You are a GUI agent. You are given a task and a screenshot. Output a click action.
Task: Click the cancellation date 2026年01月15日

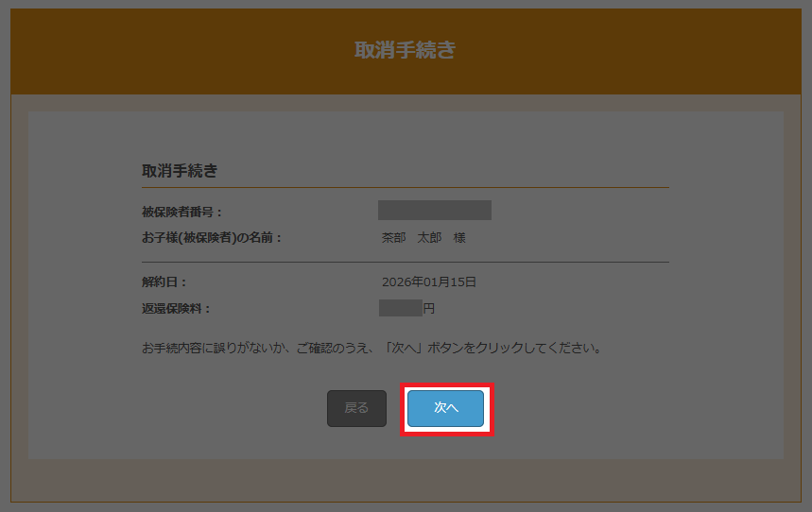tap(429, 282)
